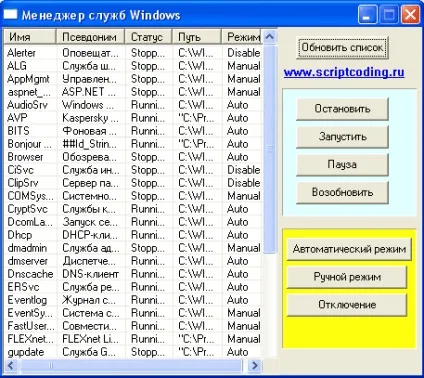424x378 pixels.
Task: Set Ручной режим startup mode
Action: point(347,277)
